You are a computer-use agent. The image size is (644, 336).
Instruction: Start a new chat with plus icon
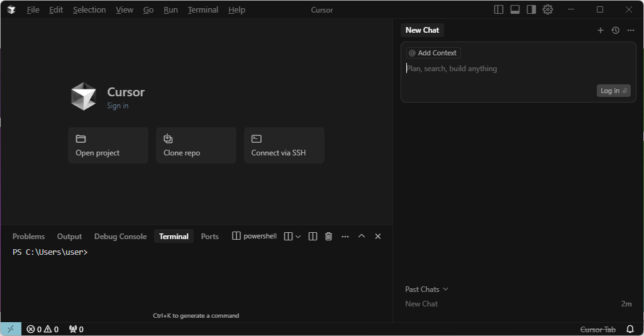tap(600, 30)
